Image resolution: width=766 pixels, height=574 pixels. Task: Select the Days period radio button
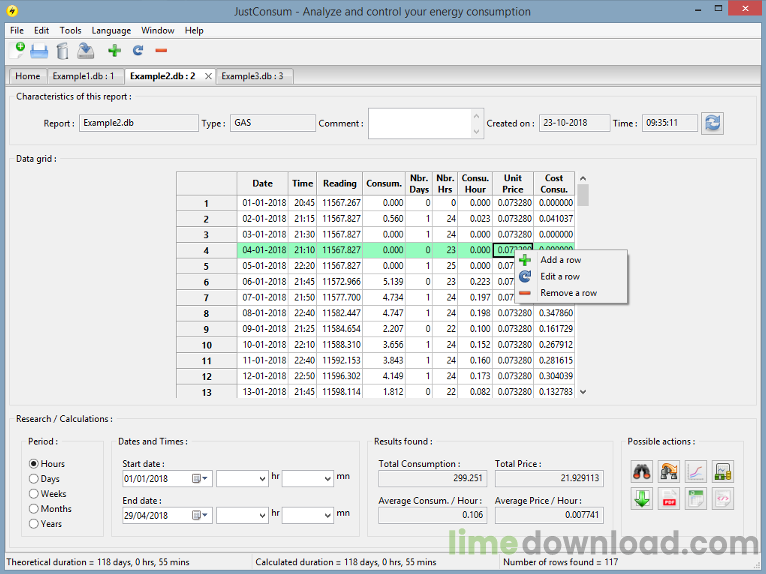[34, 479]
